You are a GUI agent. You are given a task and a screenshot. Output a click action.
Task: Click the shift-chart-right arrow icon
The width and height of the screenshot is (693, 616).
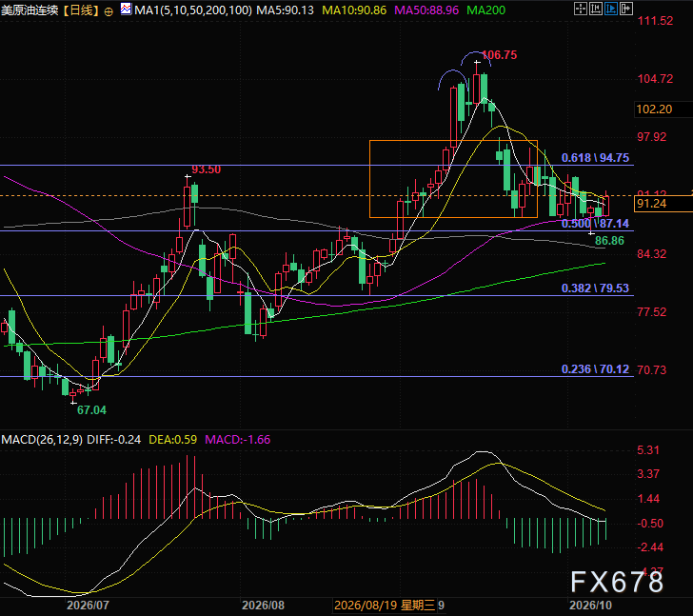[626, 9]
